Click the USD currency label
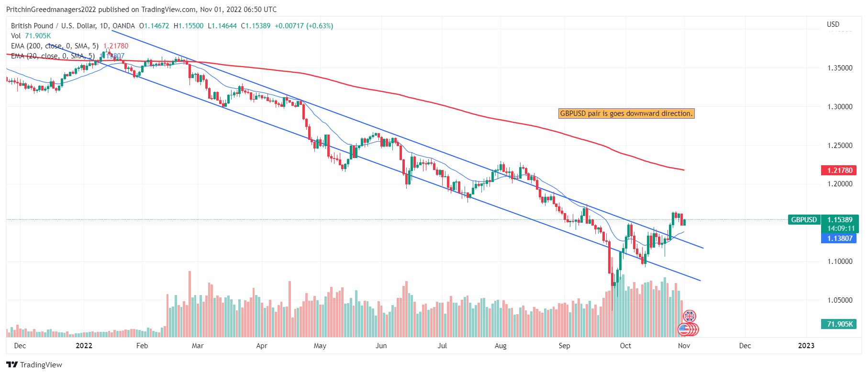The image size is (868, 375). click(x=833, y=24)
